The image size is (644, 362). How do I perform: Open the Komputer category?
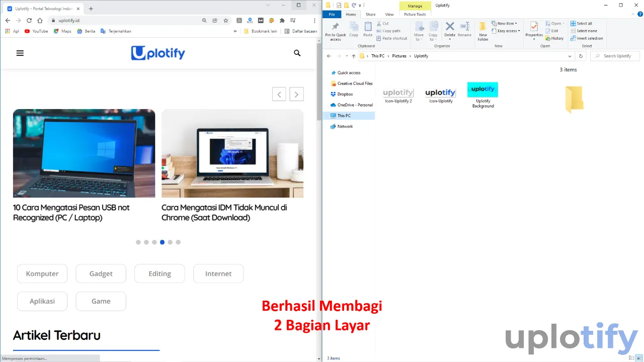(42, 274)
